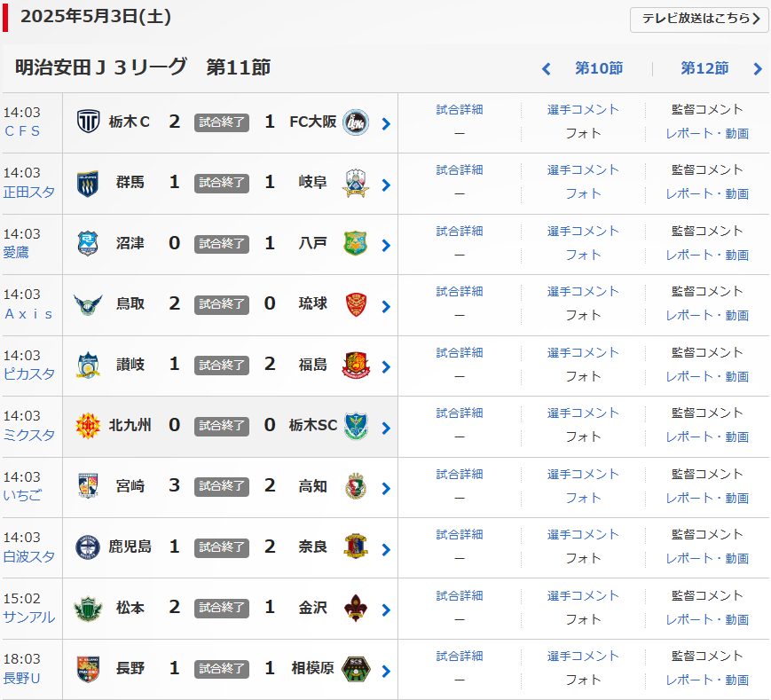Click the 松本 team crest icon
The image size is (771, 700).
[88, 608]
